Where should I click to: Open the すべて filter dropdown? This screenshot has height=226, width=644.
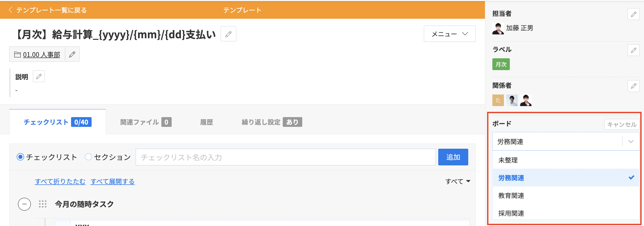coord(458,181)
